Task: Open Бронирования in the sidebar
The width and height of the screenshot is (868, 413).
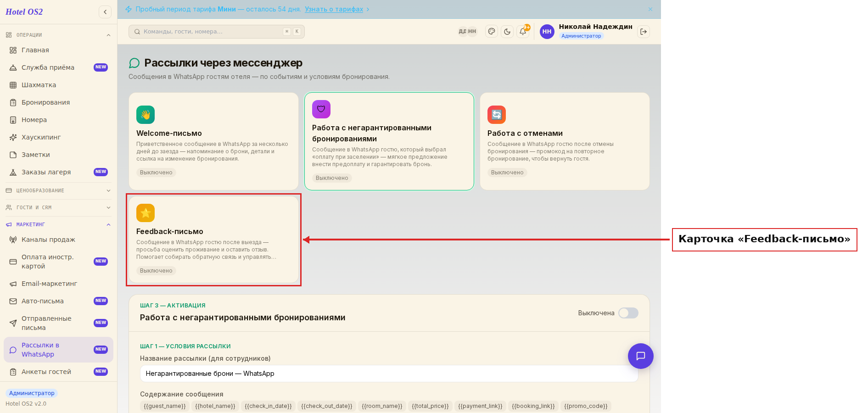Action: pyautogui.click(x=58, y=102)
